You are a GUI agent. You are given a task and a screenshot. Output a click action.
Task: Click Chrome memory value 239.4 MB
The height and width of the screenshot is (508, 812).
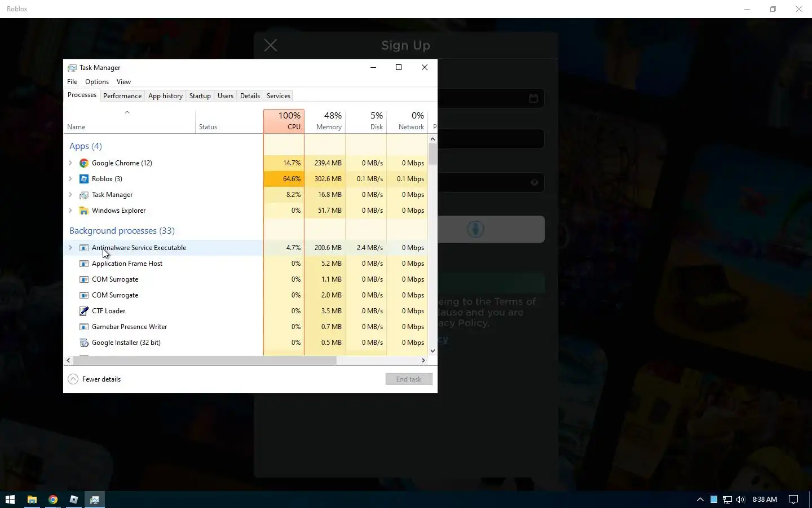tap(328, 163)
